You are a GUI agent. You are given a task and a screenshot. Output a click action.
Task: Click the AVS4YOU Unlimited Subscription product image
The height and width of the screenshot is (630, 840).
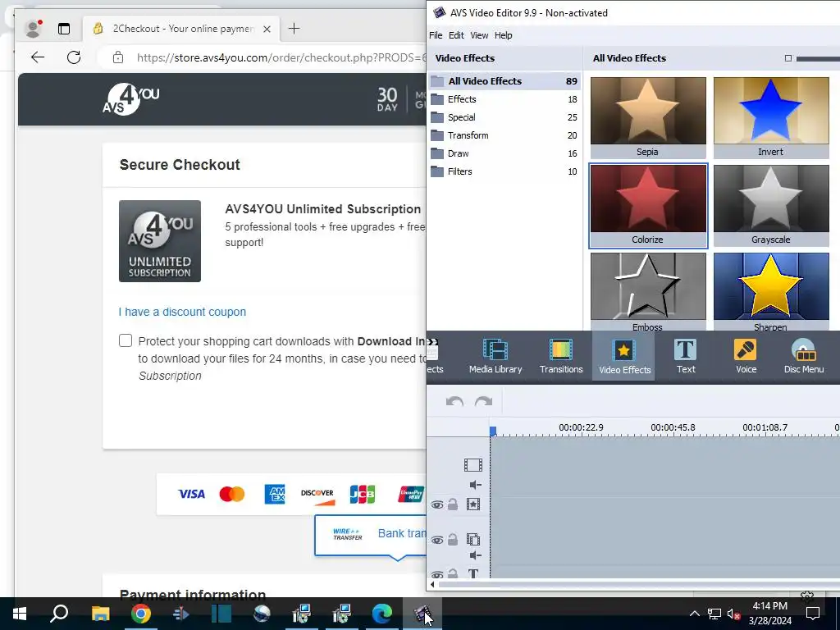(160, 241)
